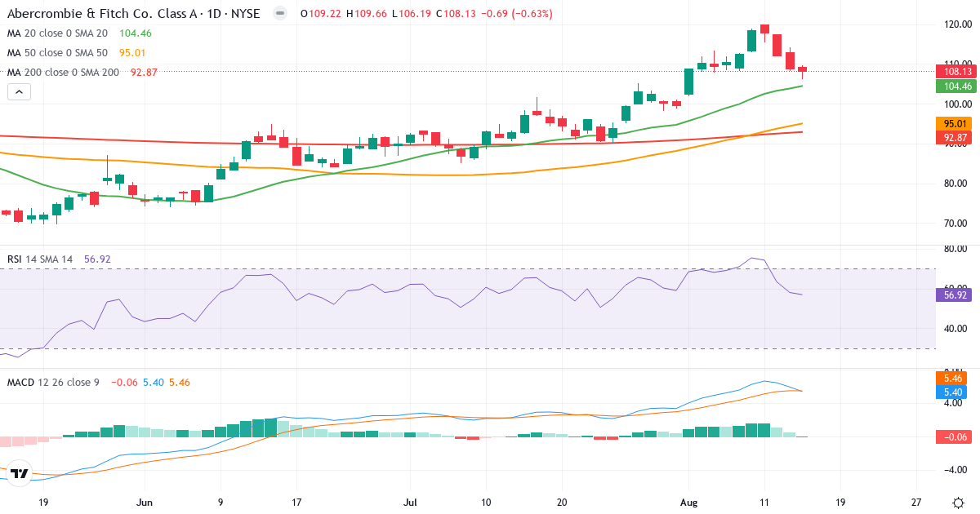Click the MACD 12 26 close 9 legend
The width and height of the screenshot is (980, 514).
tap(53, 382)
